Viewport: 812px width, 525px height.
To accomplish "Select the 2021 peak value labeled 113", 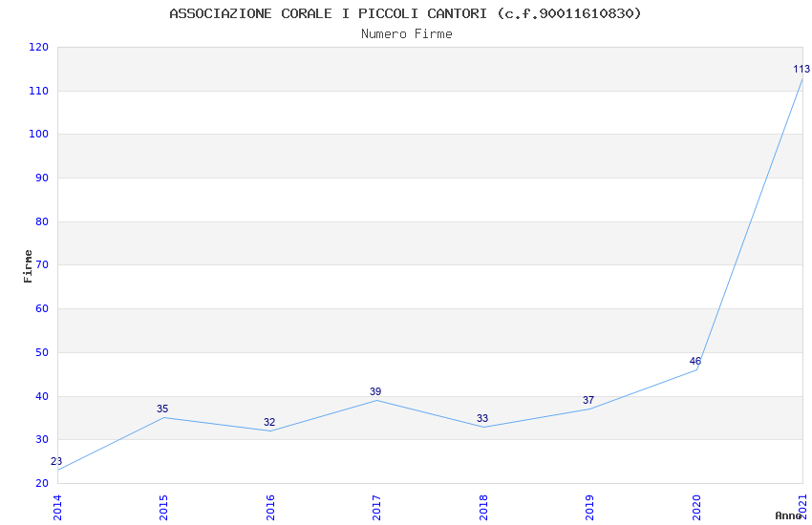I will pos(801,77).
